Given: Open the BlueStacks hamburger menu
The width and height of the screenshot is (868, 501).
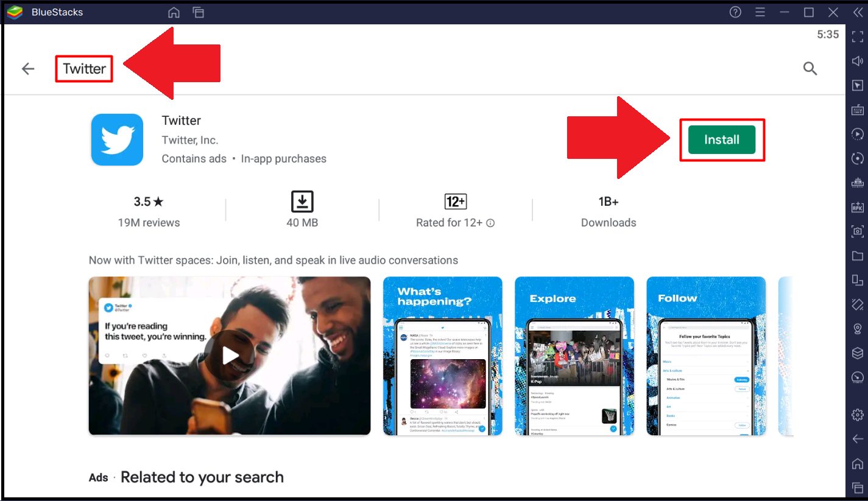Looking at the screenshot, I should (760, 12).
